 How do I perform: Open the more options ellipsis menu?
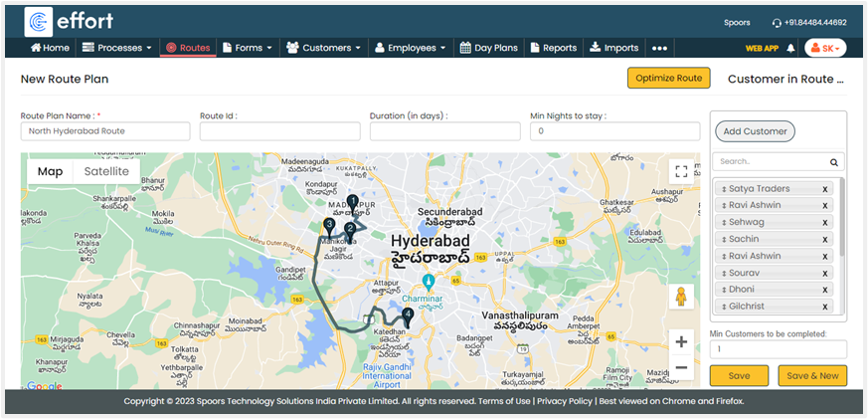(x=659, y=48)
